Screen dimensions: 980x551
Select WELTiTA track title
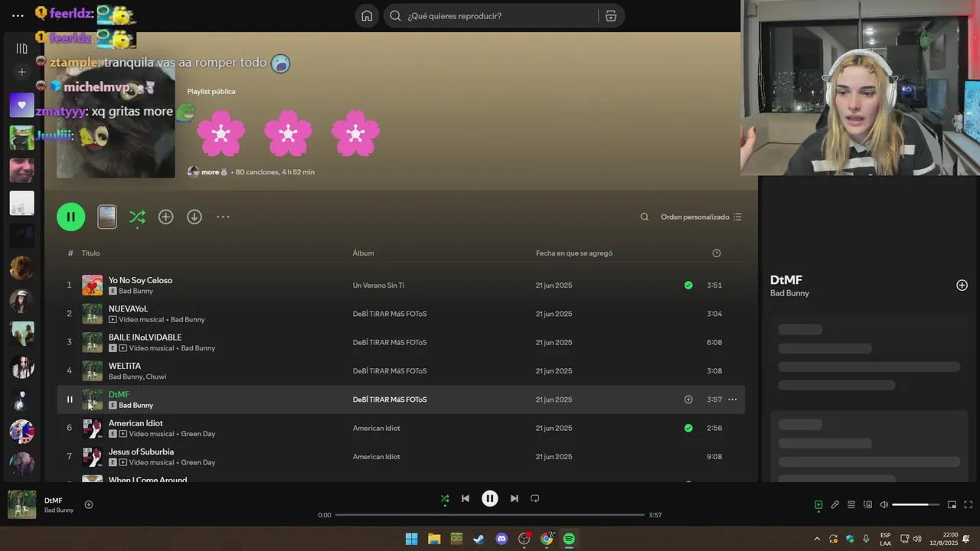(x=124, y=366)
